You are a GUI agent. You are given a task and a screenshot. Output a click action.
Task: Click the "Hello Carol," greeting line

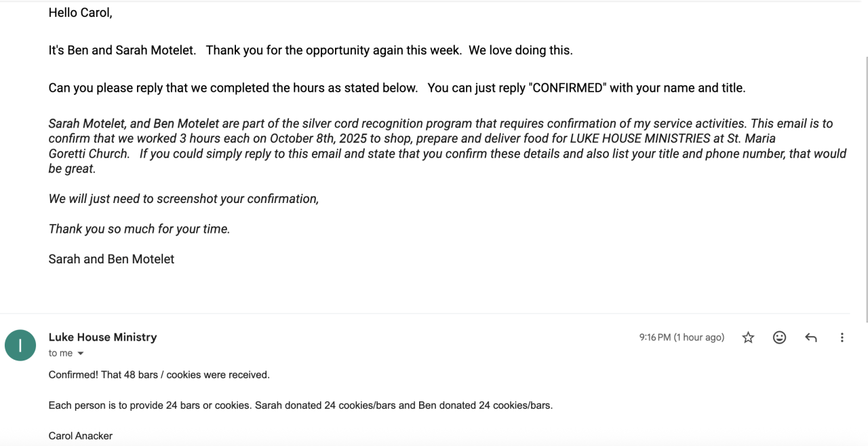click(x=80, y=13)
